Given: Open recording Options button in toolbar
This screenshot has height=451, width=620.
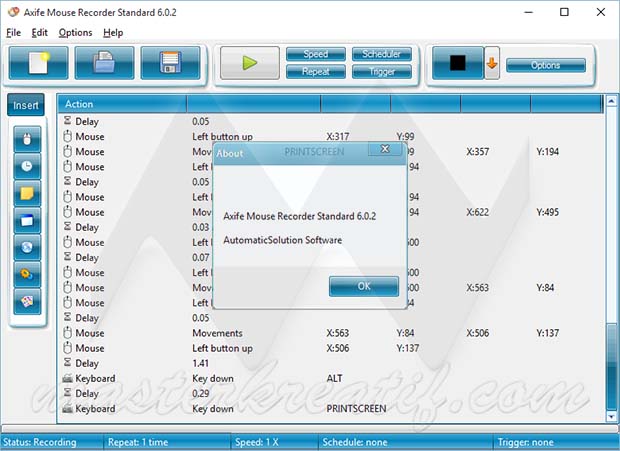Looking at the screenshot, I should [x=546, y=65].
